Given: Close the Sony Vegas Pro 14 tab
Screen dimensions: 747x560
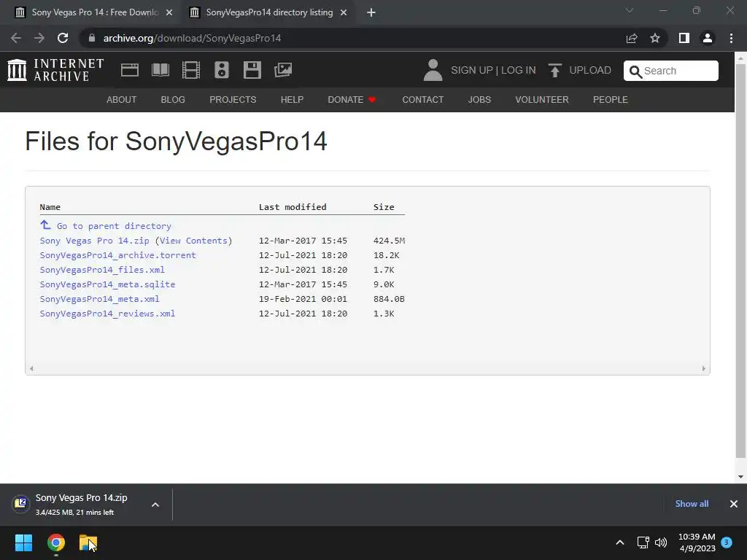Looking at the screenshot, I should (169, 12).
